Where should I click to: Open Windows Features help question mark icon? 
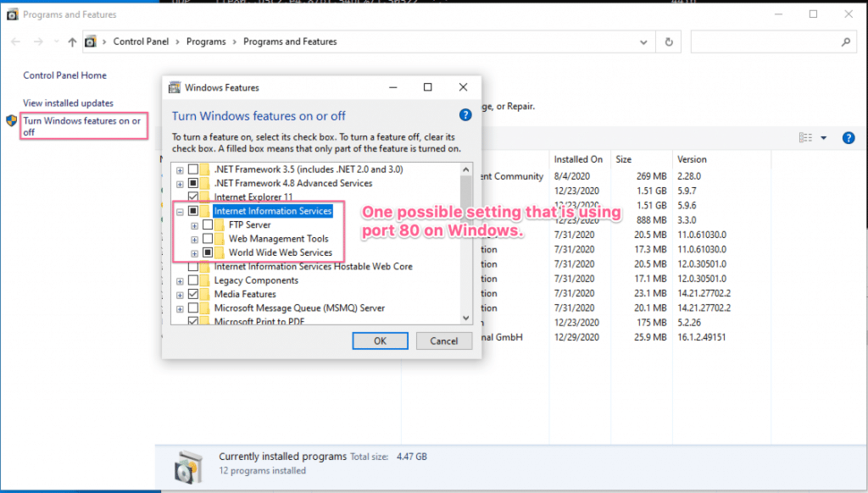[x=465, y=115]
